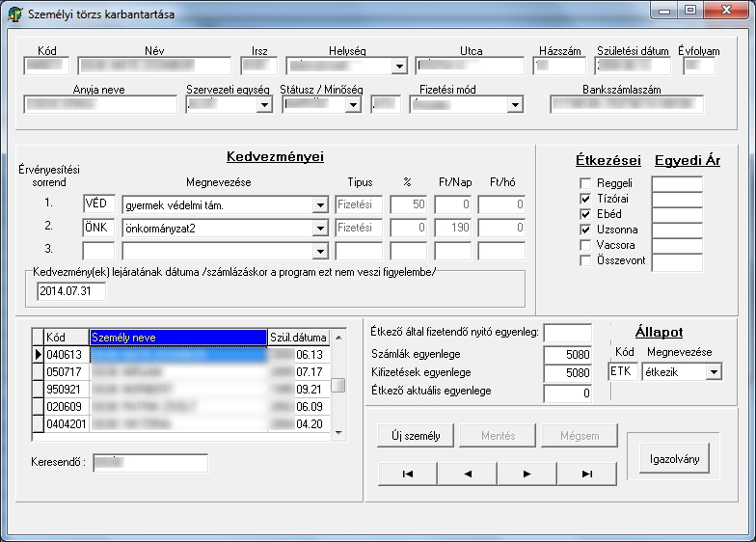Image resolution: width=756 pixels, height=542 pixels.
Task: Open the third discount row dropdown
Action: pos(320,251)
